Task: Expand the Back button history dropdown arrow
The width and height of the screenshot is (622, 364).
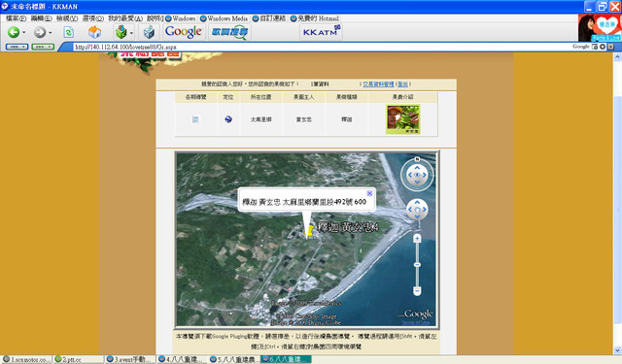Action: click(23, 32)
